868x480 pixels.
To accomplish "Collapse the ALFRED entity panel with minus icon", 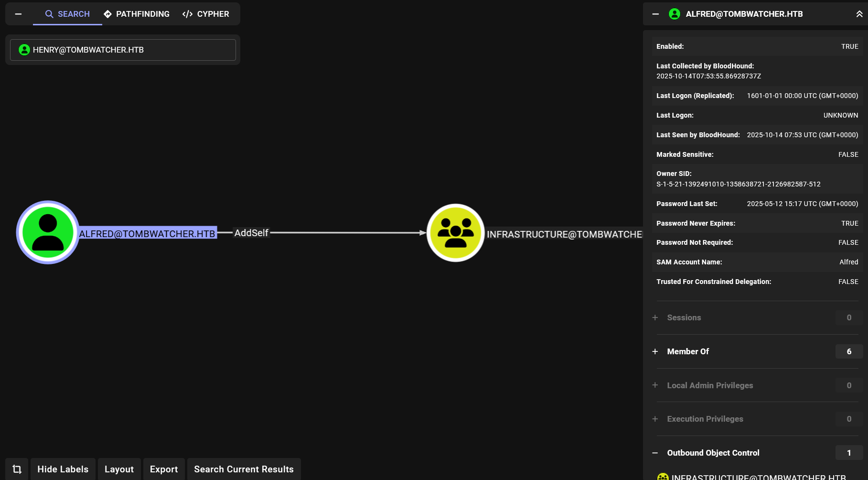I will click(655, 14).
